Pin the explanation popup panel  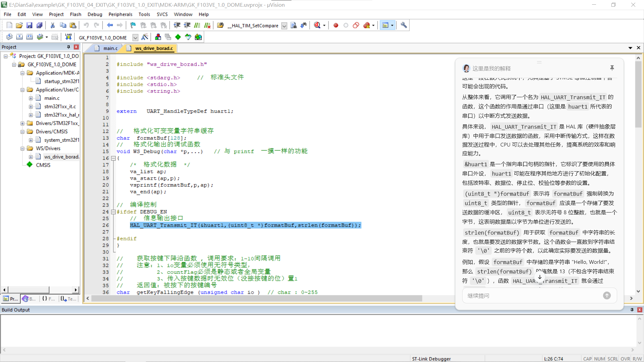coord(612,68)
